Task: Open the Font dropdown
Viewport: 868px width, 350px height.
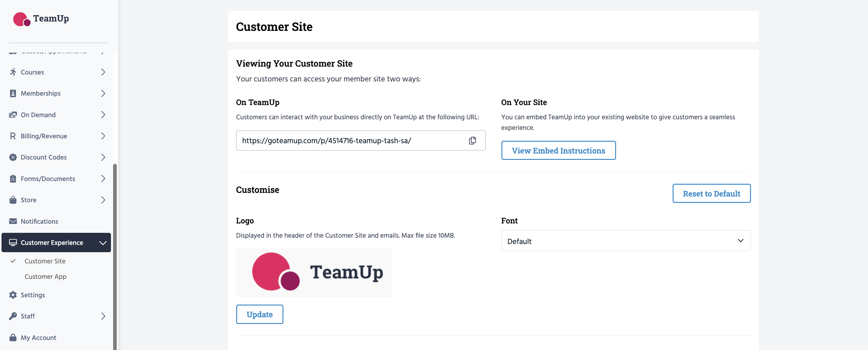Action: pyautogui.click(x=625, y=241)
